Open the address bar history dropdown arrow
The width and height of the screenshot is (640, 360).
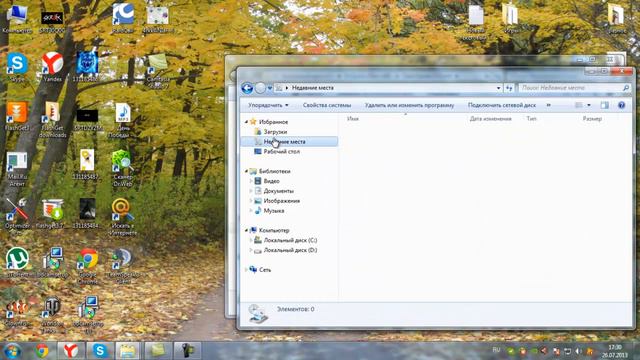pyautogui.click(x=498, y=88)
